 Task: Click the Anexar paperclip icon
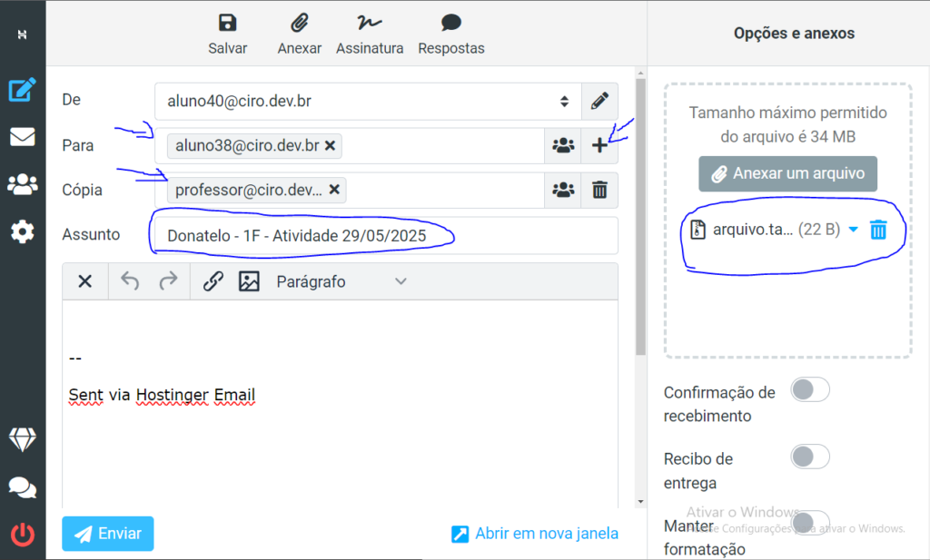coord(299,25)
